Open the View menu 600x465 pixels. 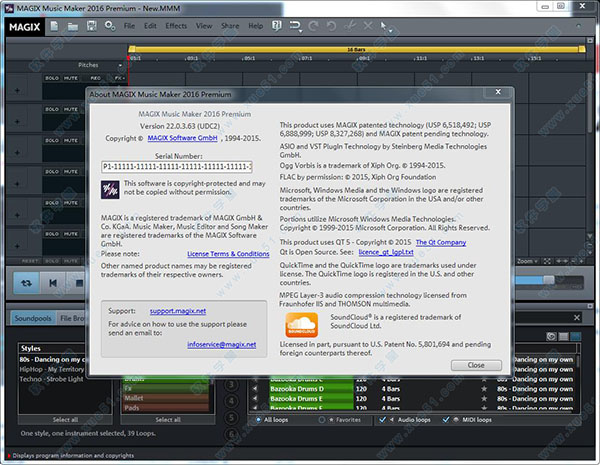click(204, 26)
